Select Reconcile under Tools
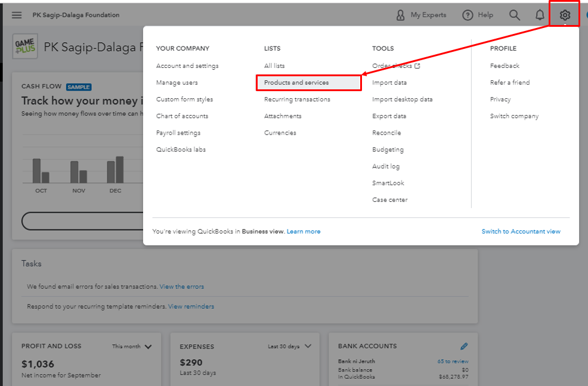 pyautogui.click(x=386, y=133)
